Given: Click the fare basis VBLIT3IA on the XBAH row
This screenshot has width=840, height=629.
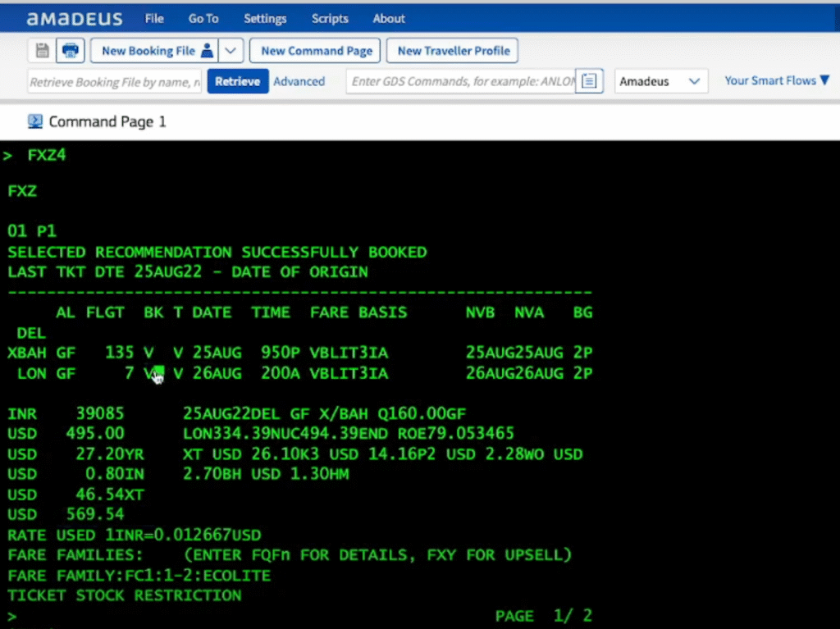Looking at the screenshot, I should click(x=349, y=353).
